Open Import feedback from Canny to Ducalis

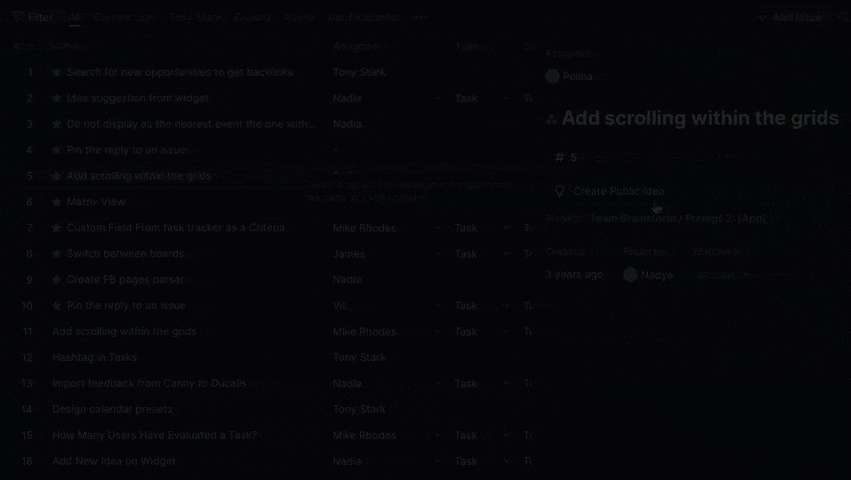tap(149, 383)
